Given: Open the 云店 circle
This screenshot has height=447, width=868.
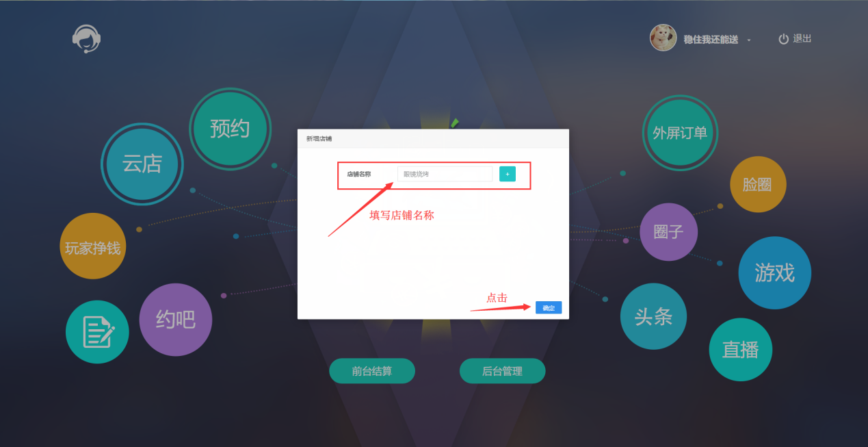Looking at the screenshot, I should click(142, 164).
